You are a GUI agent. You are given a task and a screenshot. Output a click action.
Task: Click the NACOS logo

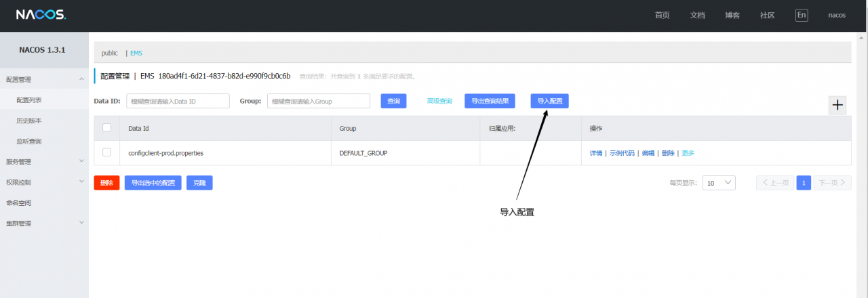[41, 14]
